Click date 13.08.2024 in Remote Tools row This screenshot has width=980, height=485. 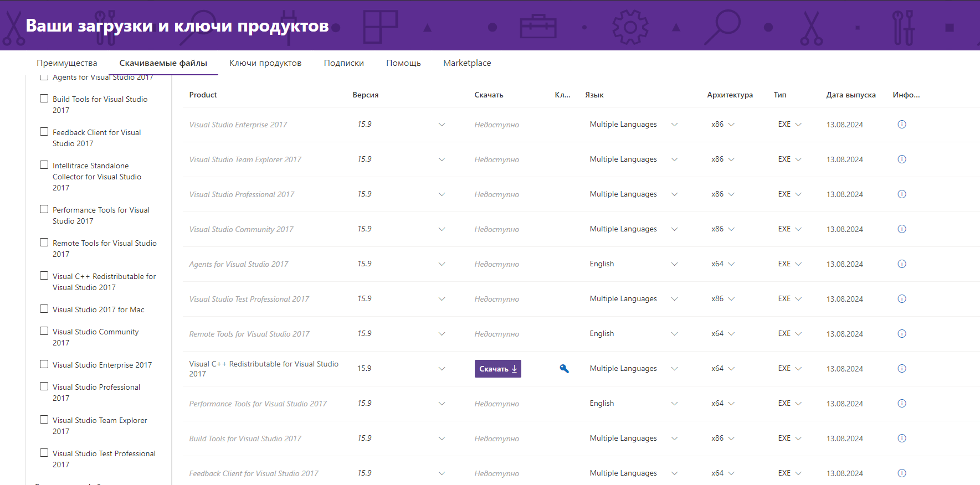tap(844, 334)
